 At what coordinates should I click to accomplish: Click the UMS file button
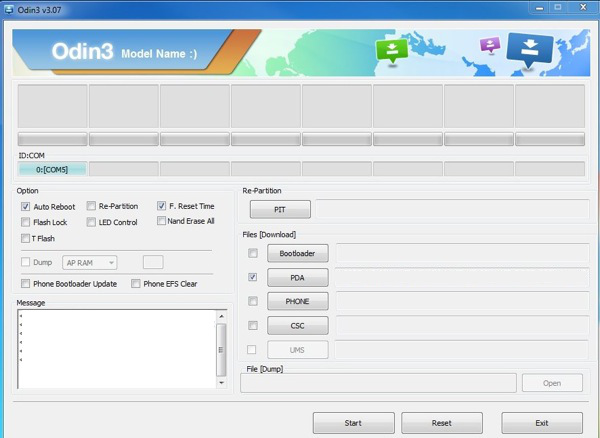click(298, 350)
